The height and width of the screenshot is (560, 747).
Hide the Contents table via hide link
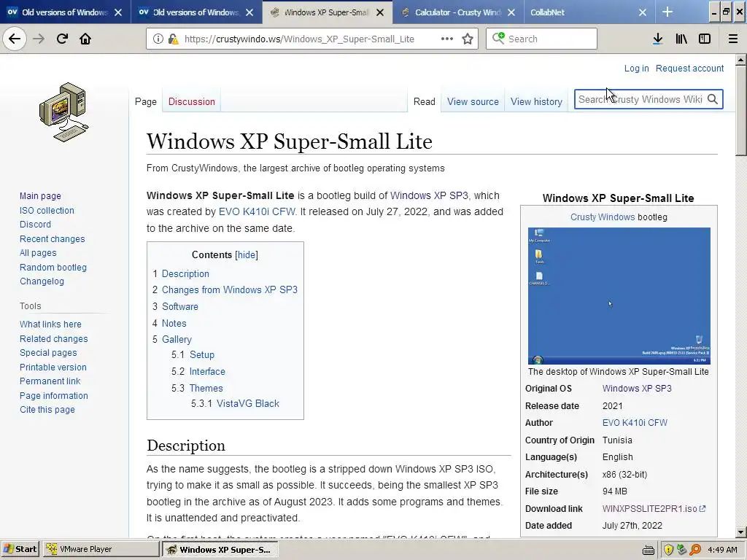click(247, 254)
